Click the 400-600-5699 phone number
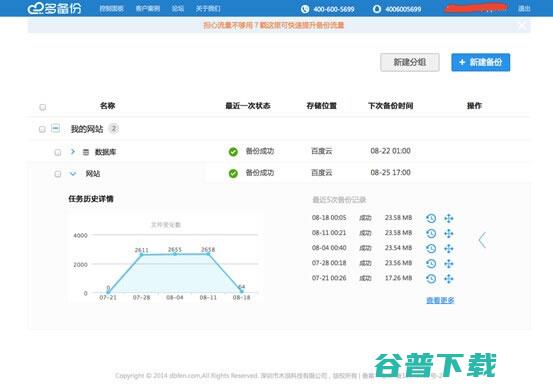Screen dimensions: 553x387 click(x=334, y=9)
